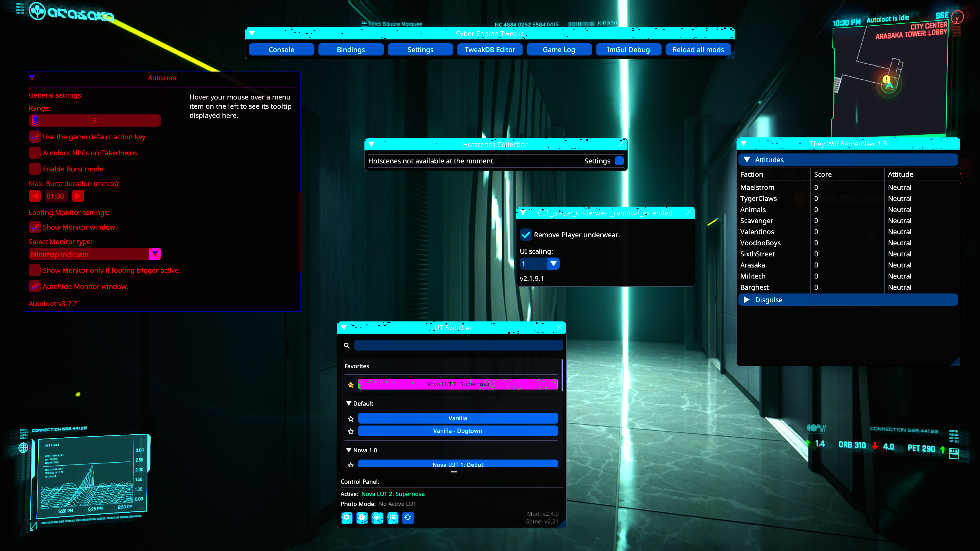Viewport: 980px width, 551px height.
Task: Click the LUT Switcher search field
Action: [x=459, y=345]
